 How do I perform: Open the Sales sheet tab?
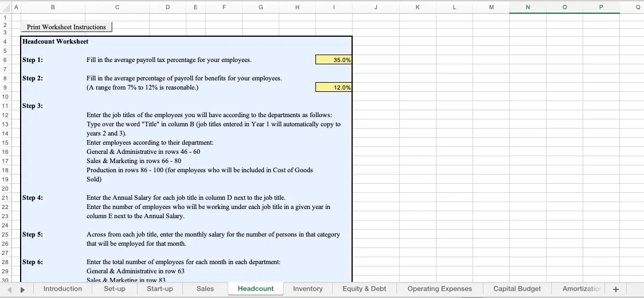205,289
